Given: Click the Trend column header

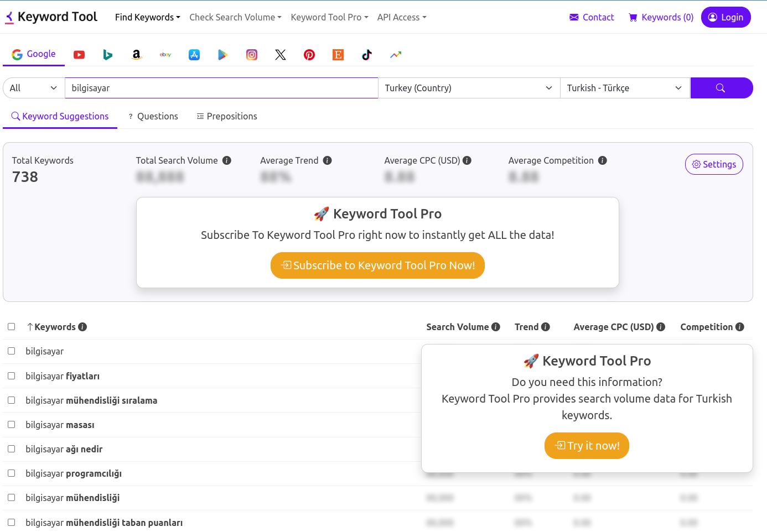Looking at the screenshot, I should pyautogui.click(x=526, y=327).
